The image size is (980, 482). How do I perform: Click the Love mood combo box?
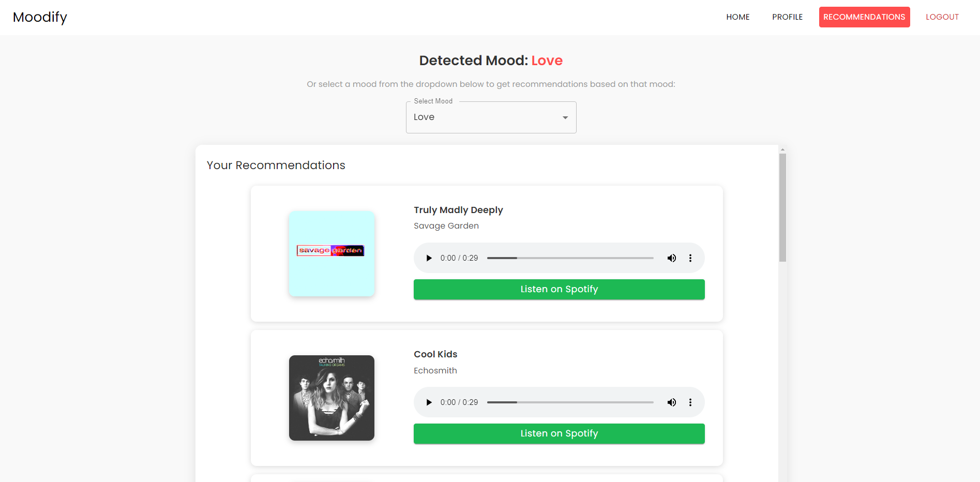(491, 117)
